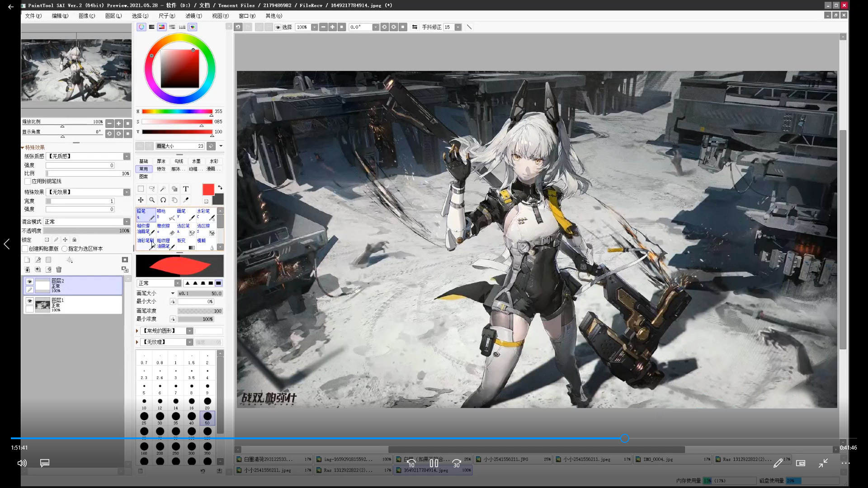Switch to the 厚涂 brush group tab
The height and width of the screenshot is (488, 868).
[x=161, y=161]
